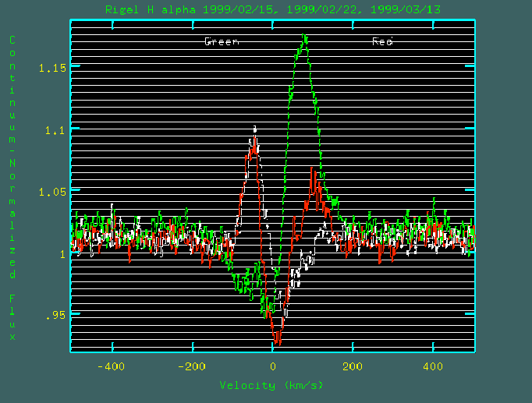Click the 200 x-axis tick label

(x=352, y=366)
